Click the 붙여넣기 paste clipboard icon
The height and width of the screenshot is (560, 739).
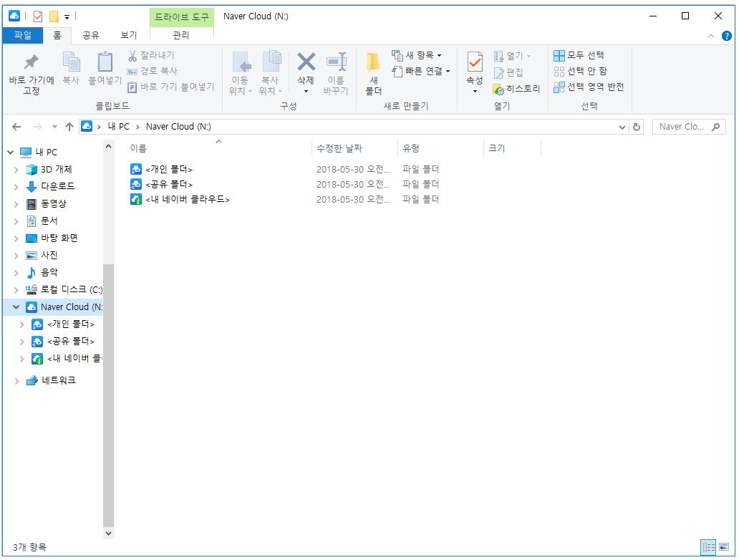point(105,62)
